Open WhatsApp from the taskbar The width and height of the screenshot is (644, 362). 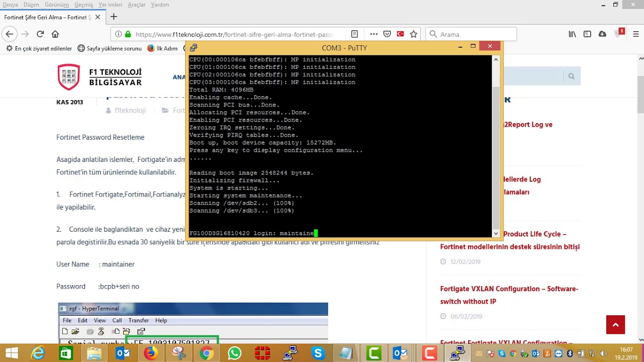click(x=234, y=353)
